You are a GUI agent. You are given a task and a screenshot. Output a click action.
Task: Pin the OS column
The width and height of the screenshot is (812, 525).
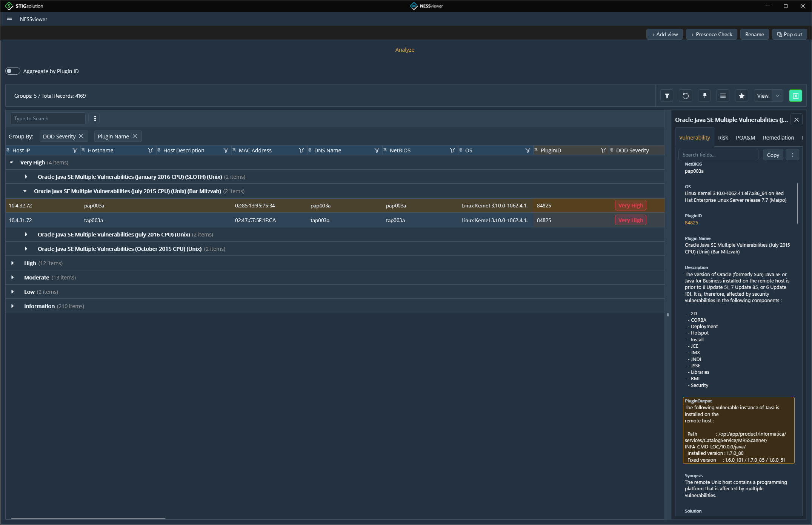click(x=461, y=150)
